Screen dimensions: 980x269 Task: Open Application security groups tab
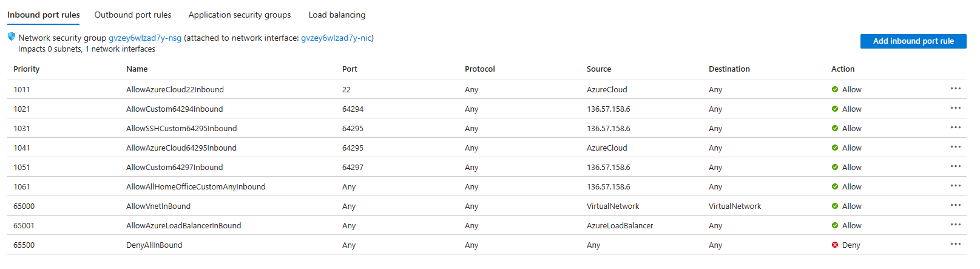[240, 15]
